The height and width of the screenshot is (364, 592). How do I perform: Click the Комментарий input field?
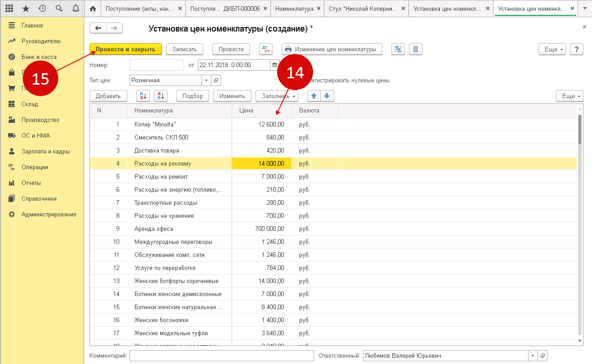(x=221, y=355)
